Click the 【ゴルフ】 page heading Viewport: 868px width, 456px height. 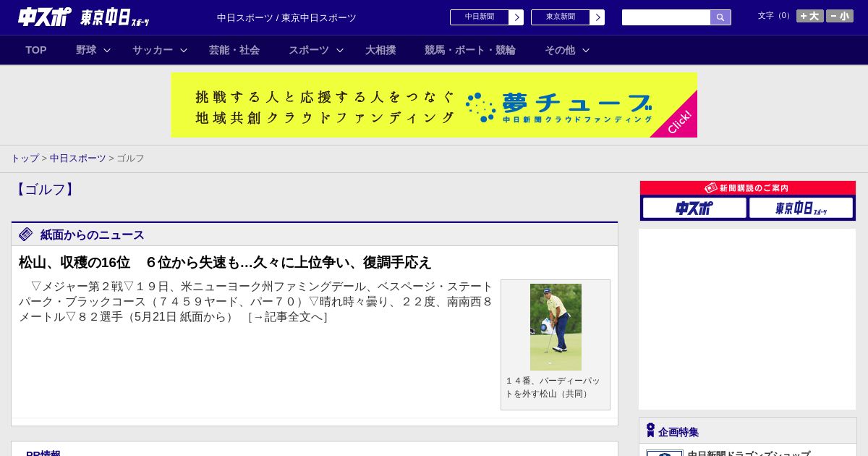[45, 190]
